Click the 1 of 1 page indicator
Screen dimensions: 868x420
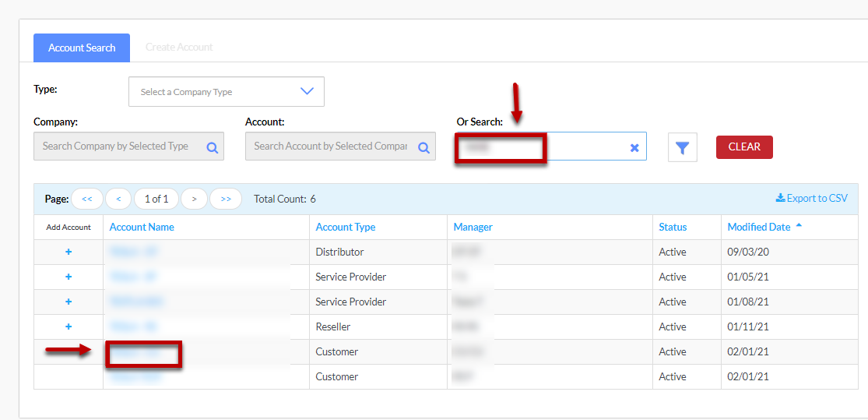156,199
